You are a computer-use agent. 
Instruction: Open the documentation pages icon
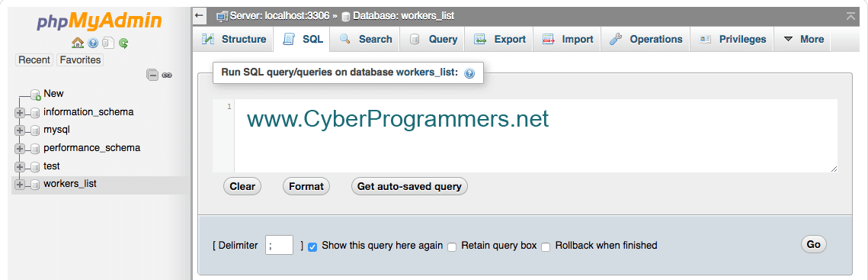(x=108, y=43)
